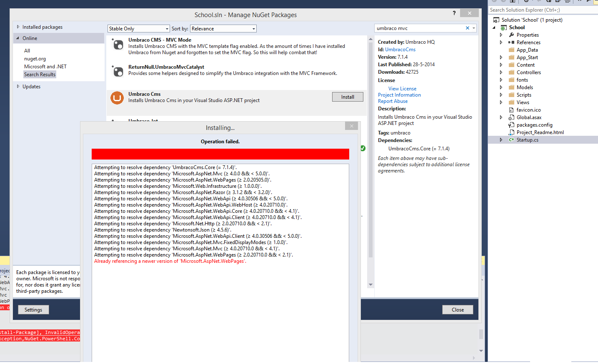Select Search Results under Online
Viewport: 598px width, 364px height.
coord(40,75)
